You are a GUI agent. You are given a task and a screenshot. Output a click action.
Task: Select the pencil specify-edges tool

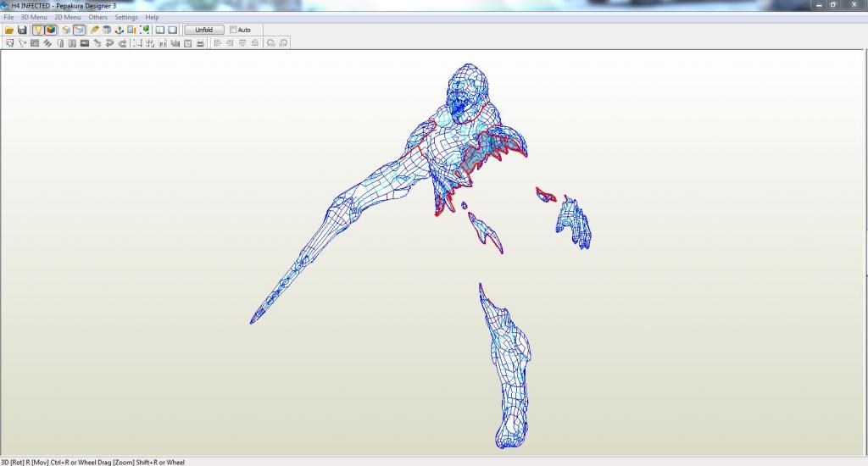[95, 30]
